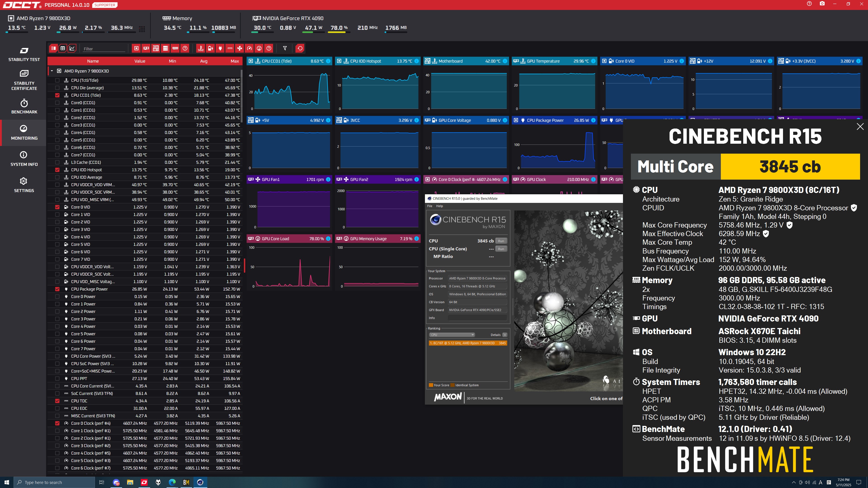Uncheck the Core 0 Clock (perf #4) checkbox
The image size is (868, 488).
click(57, 423)
